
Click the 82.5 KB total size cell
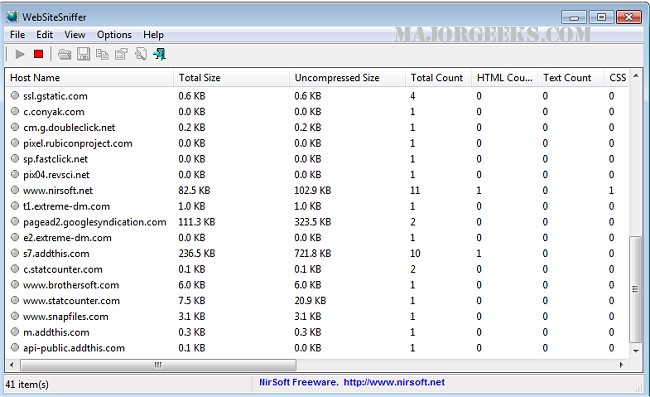pos(194,190)
